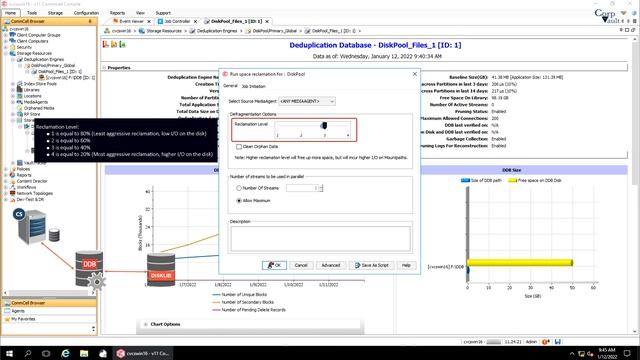The height and width of the screenshot is (360, 640).
Task: Expand the Client Computer Groups tree node
Action: [6, 35]
